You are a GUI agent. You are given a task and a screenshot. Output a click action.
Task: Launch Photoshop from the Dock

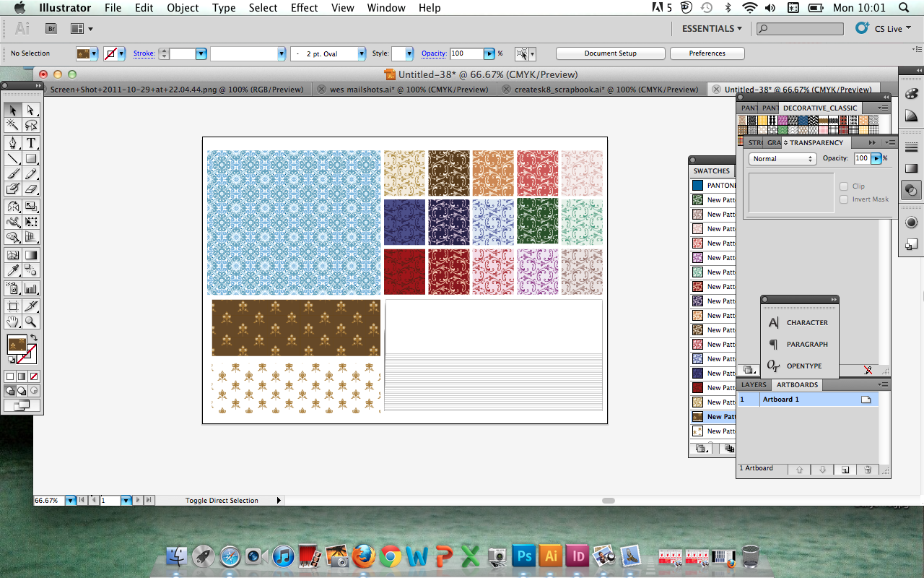(x=523, y=556)
